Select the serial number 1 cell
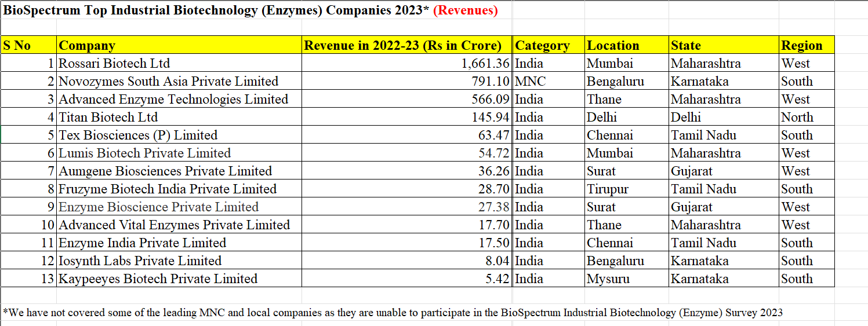Image resolution: width=868 pixels, height=326 pixels. pos(28,63)
